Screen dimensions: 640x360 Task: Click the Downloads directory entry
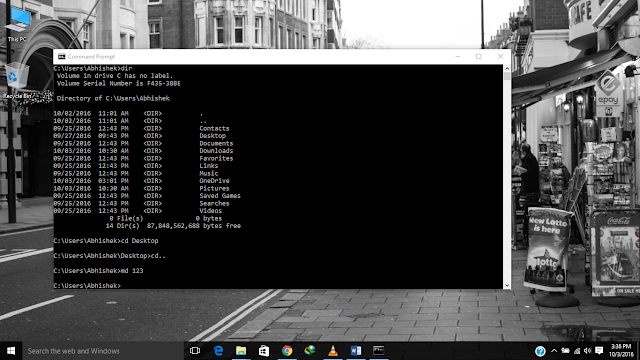[216, 151]
